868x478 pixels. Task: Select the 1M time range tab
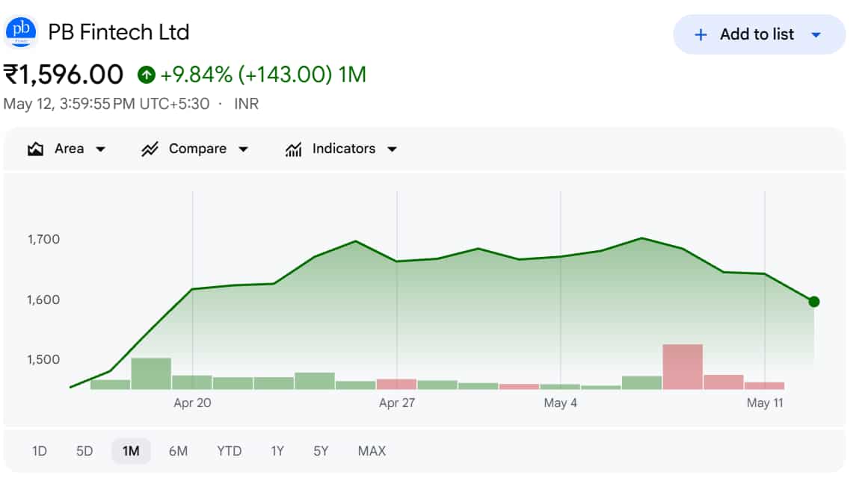click(131, 451)
